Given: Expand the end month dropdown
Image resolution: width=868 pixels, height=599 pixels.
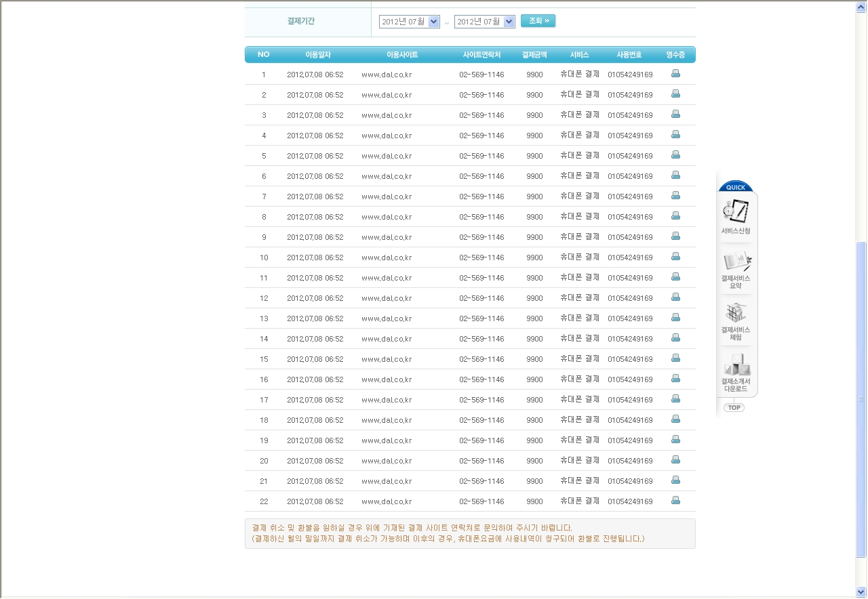Looking at the screenshot, I should pos(509,22).
